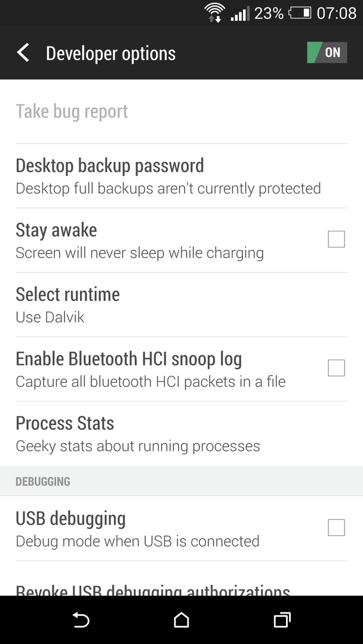Tap Take bug report
Image resolution: width=363 pixels, height=644 pixels.
[x=181, y=112]
